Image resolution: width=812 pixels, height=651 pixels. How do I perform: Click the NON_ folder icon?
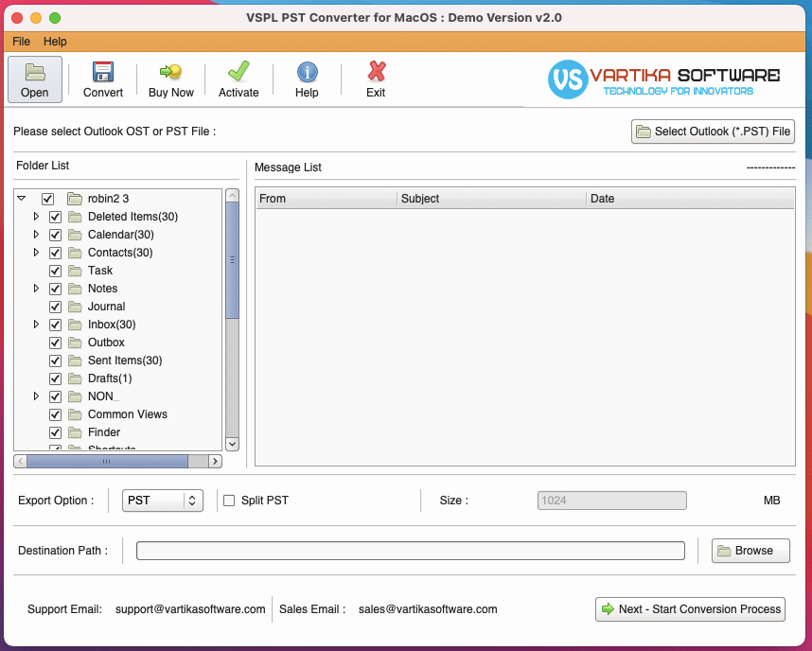point(75,396)
